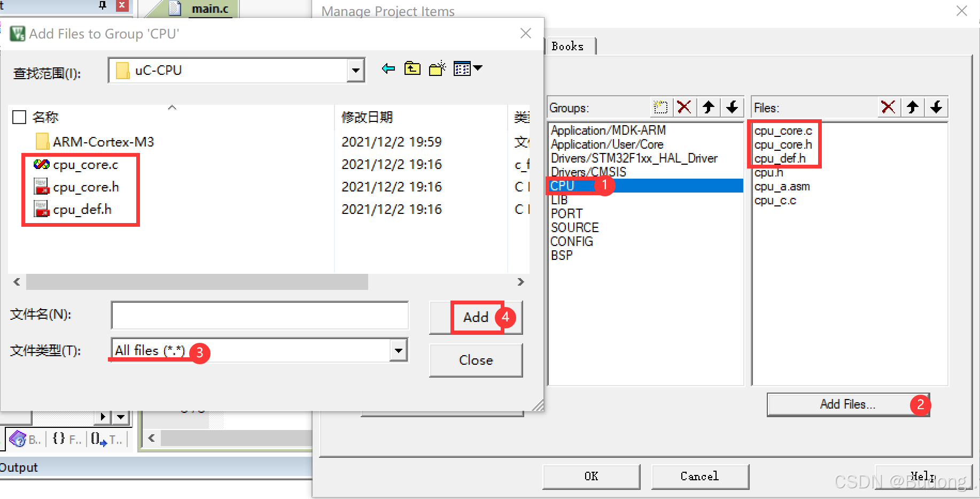The width and height of the screenshot is (980, 499).
Task: Click the new group icon above Groups list
Action: point(661,107)
